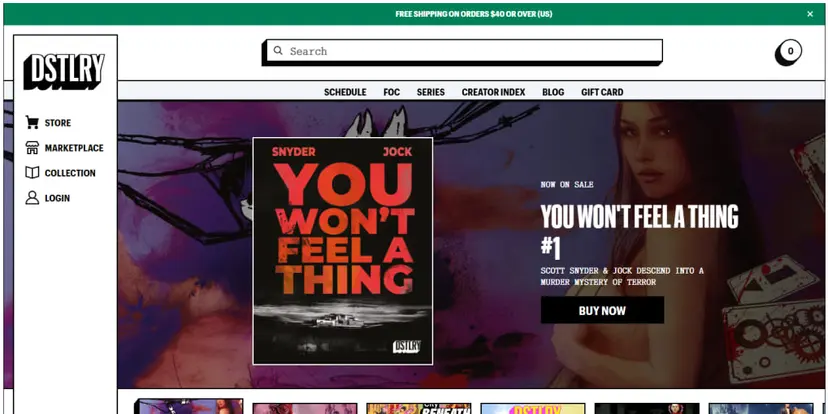The width and height of the screenshot is (828, 414).
Task: Select Gift Card in the navigation bar
Action: 602,92
